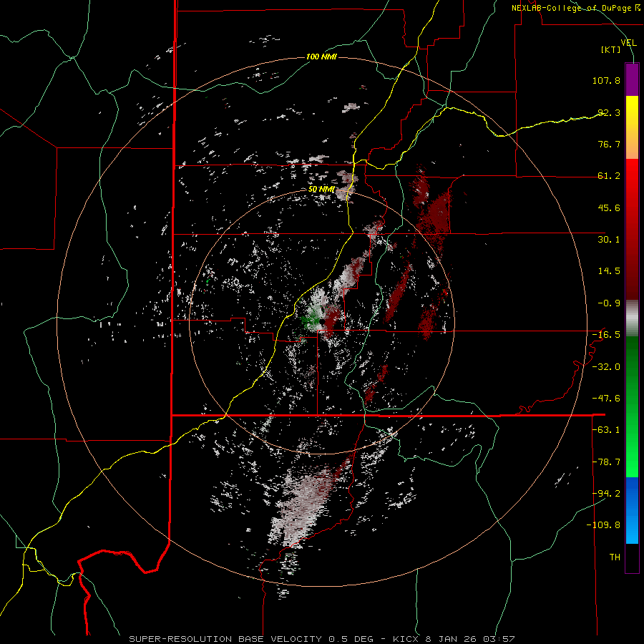Click the 107.8 velocity scale label
Screen dimensions: 644x644
tap(606, 80)
